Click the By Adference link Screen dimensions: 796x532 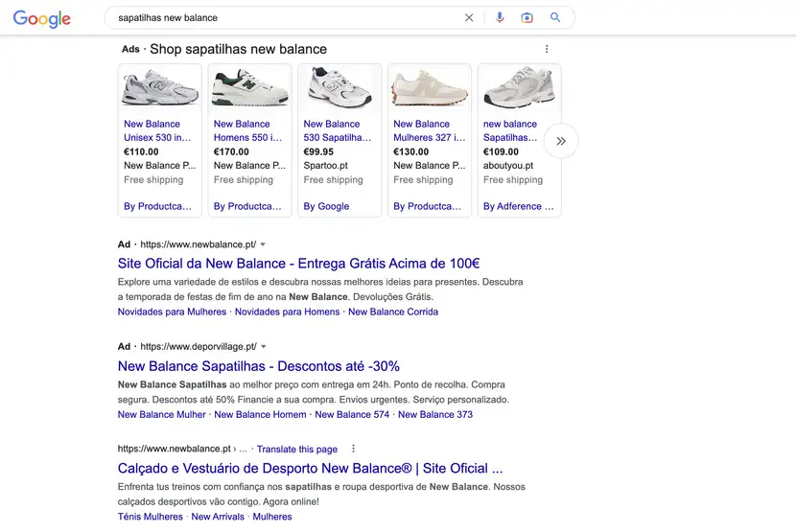(518, 206)
